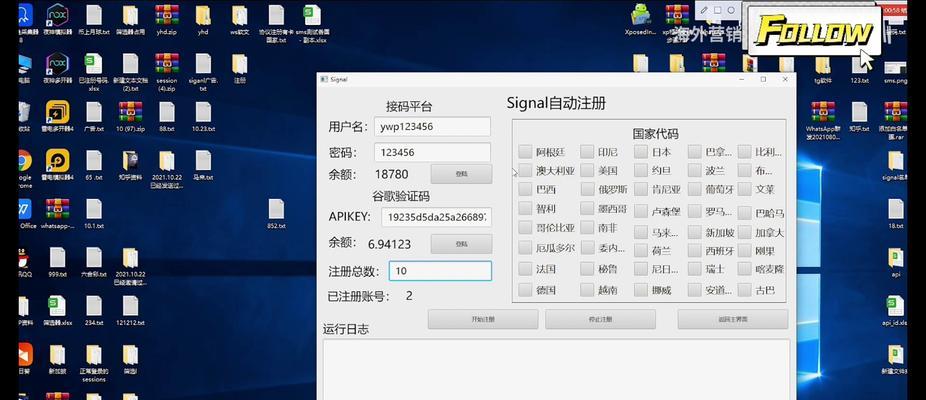This screenshot has width=926, height=400.
Task: Open the 18.txt desktop file
Action: (x=895, y=213)
